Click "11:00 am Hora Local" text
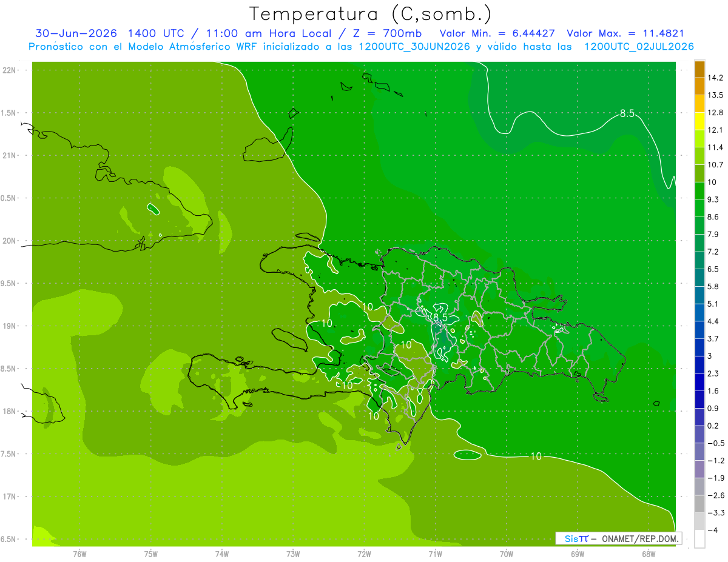 click(268, 33)
